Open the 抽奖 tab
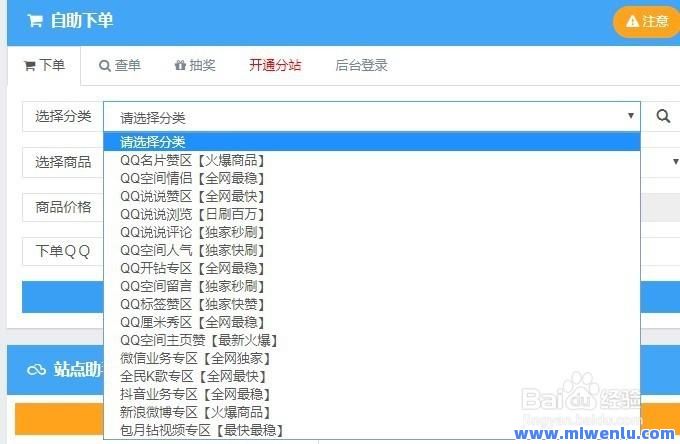680x444 pixels. [x=195, y=65]
